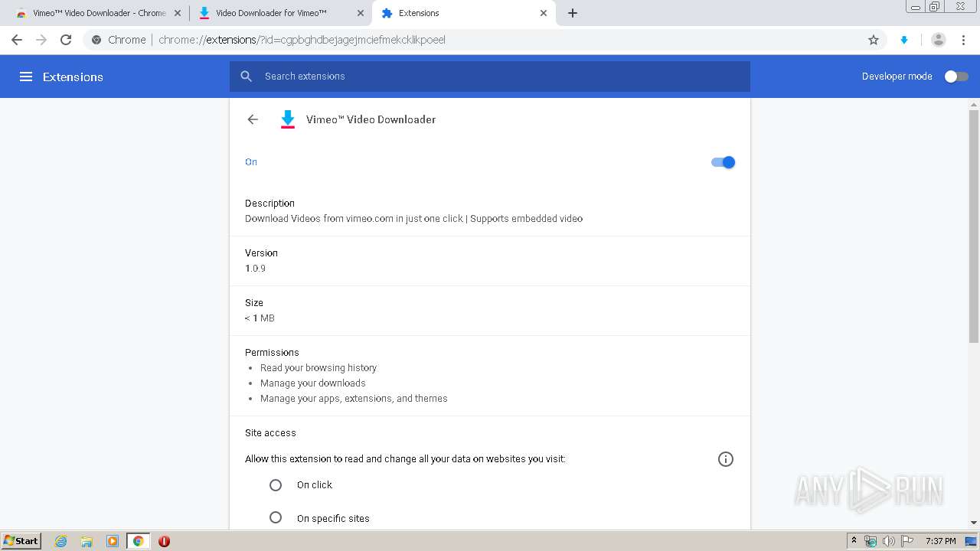Click the Vimeo downloader toolbar extension icon
Image resolution: width=980 pixels, height=551 pixels.
(904, 40)
